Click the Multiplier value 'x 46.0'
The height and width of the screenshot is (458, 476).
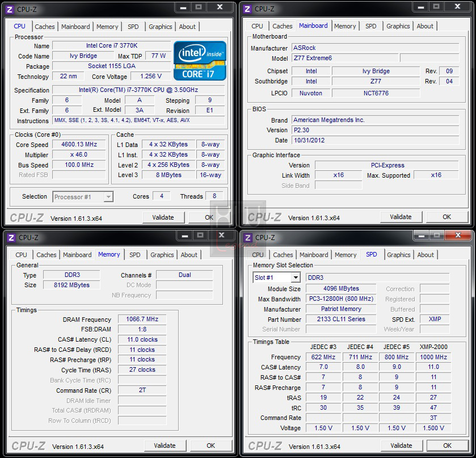point(79,154)
